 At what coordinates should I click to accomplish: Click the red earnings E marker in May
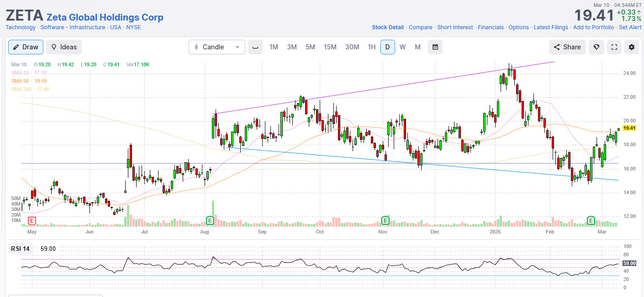tap(32, 221)
